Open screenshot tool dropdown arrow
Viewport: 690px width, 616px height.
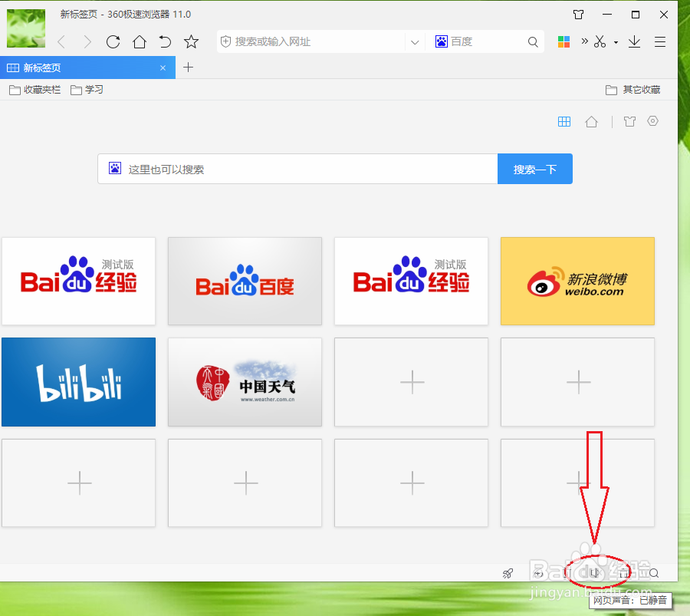coord(616,43)
